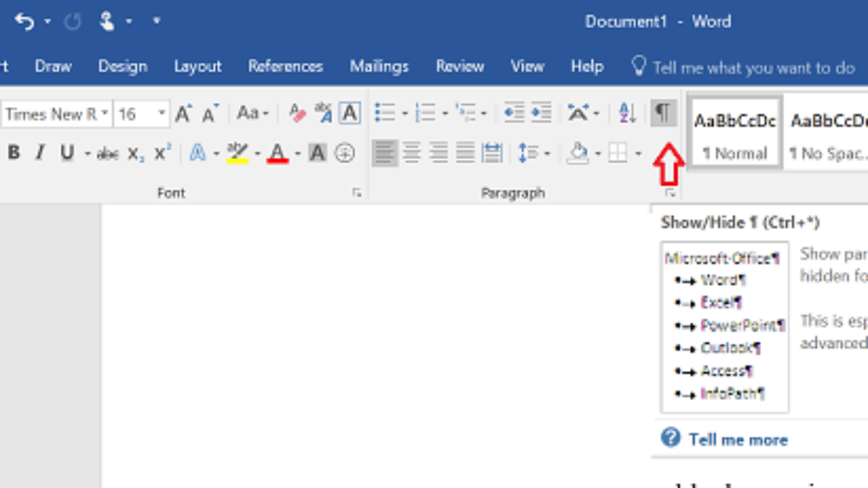The height and width of the screenshot is (488, 868).
Task: Click the Decrease Indent icon
Action: [x=514, y=113]
